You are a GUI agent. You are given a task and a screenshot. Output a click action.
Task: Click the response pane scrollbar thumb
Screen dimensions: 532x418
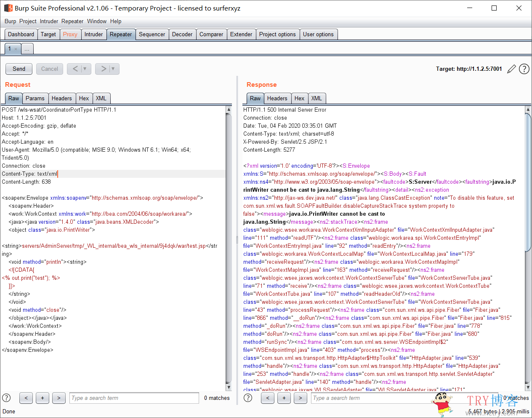pos(528,182)
